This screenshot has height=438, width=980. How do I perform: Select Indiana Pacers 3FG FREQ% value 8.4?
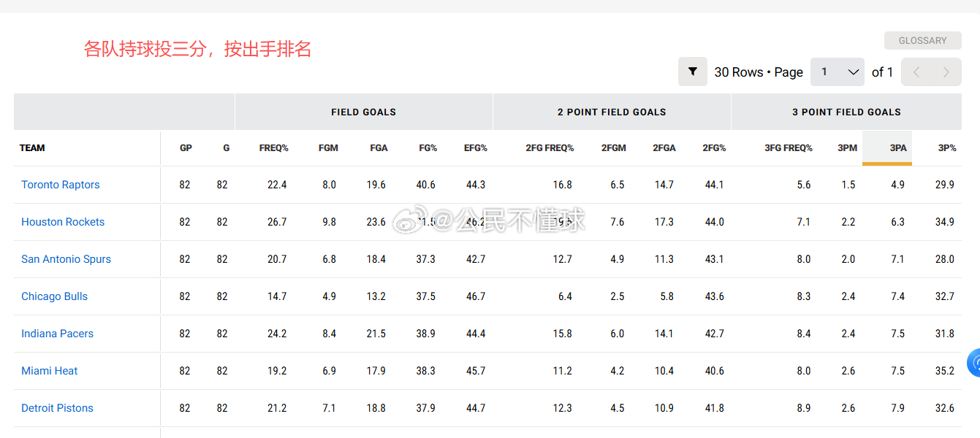(x=803, y=334)
